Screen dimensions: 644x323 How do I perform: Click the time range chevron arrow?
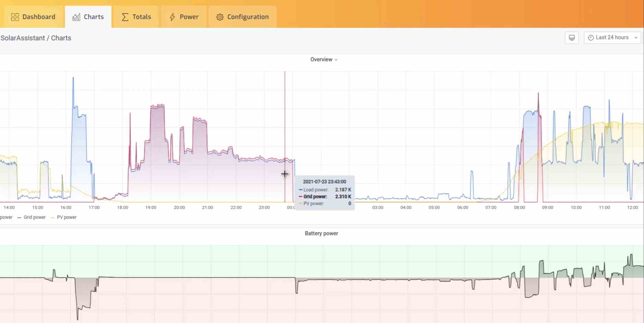(x=636, y=38)
